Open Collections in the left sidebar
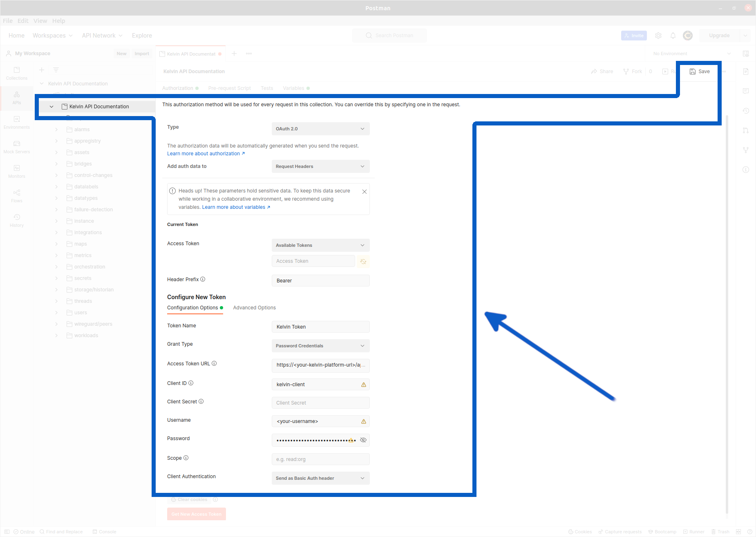 point(17,73)
